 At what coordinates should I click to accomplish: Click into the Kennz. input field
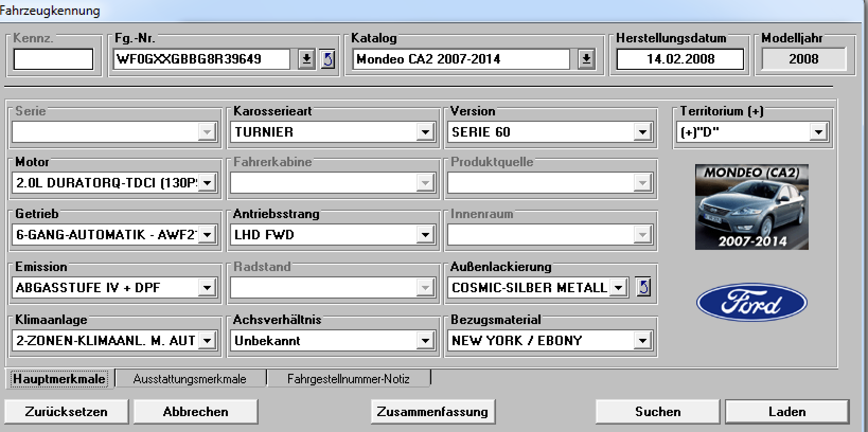tap(53, 59)
